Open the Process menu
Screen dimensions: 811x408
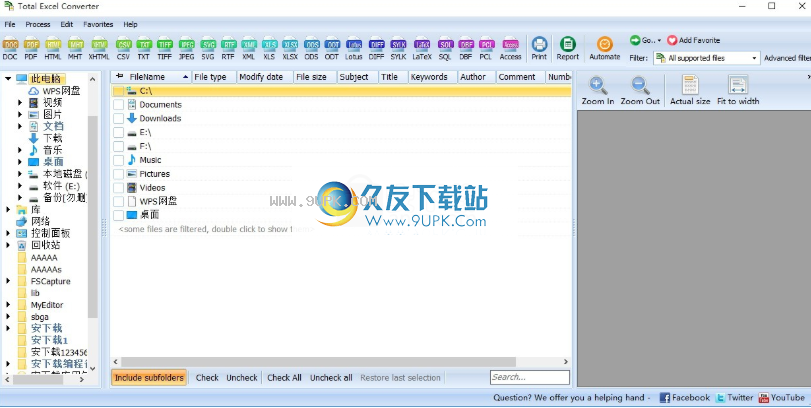click(38, 24)
